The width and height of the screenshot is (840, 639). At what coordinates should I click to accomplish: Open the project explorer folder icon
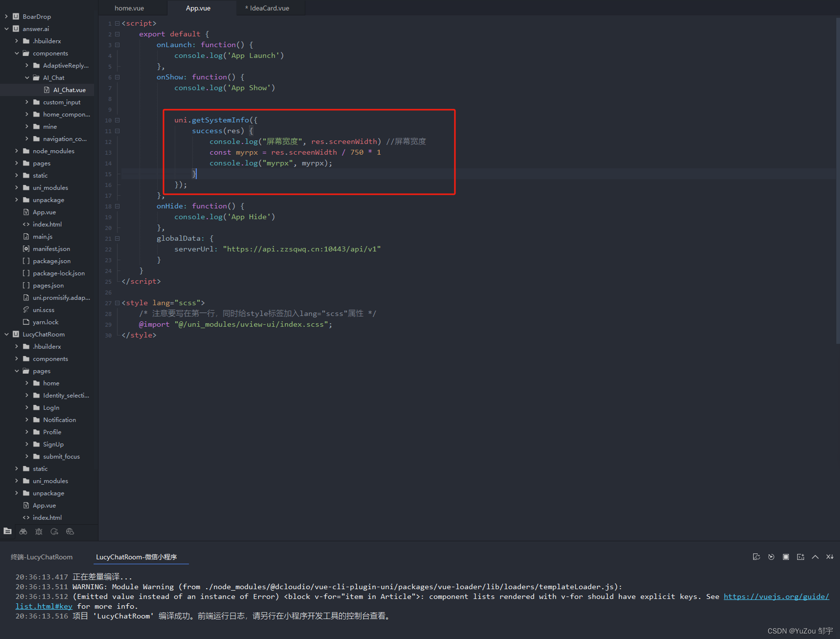pos(8,531)
